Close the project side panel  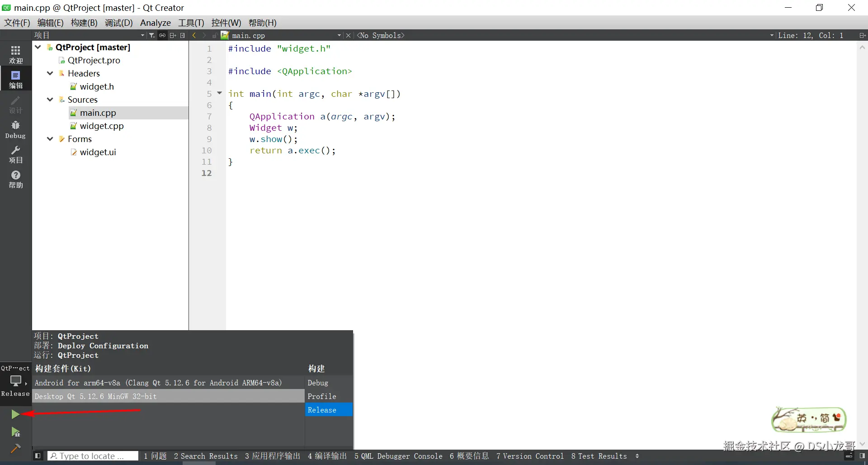183,35
